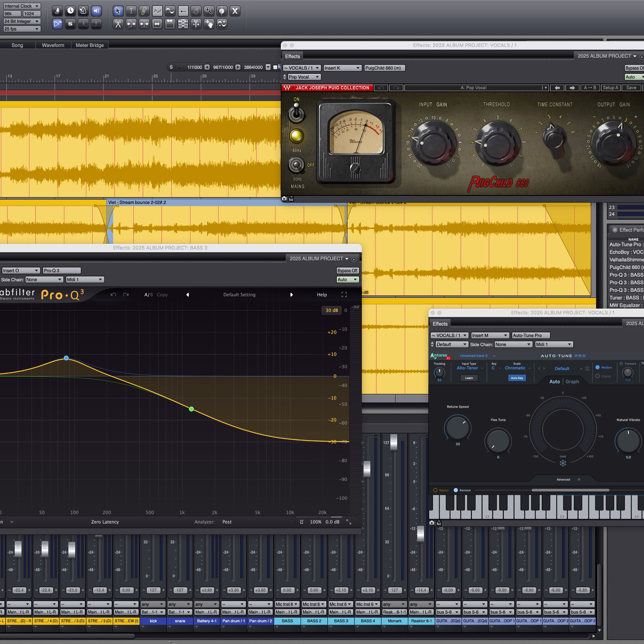
Task: Switch to the Song tab
Action: [17, 45]
